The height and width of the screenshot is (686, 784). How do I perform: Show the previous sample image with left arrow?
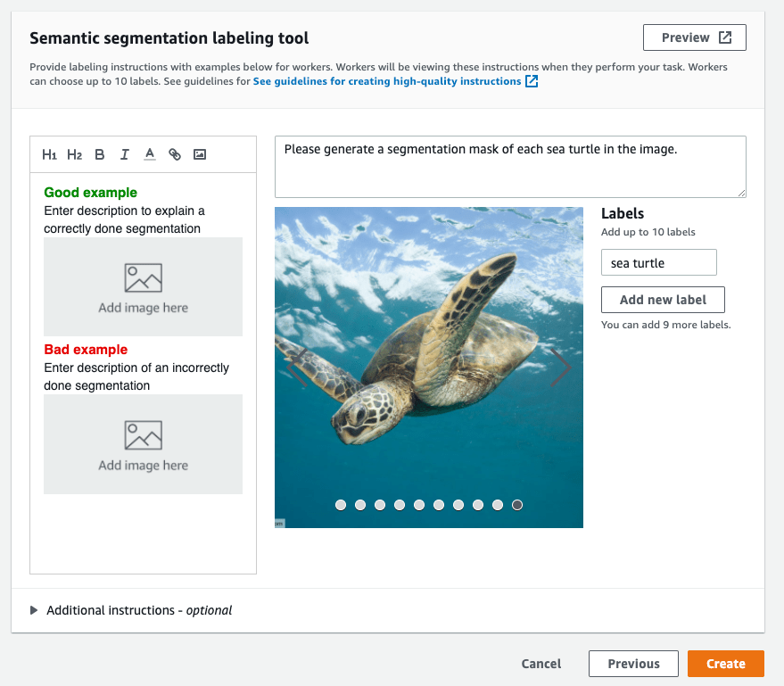tap(297, 368)
